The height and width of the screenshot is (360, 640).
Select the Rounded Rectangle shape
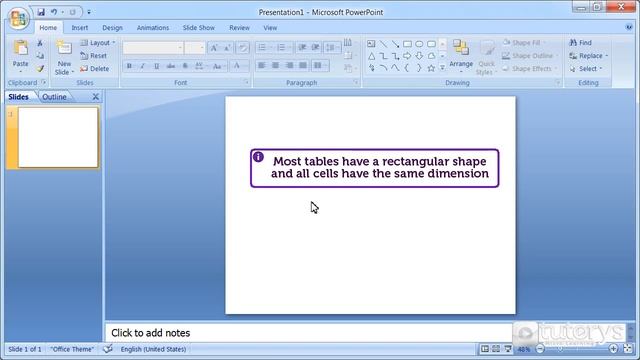431,44
